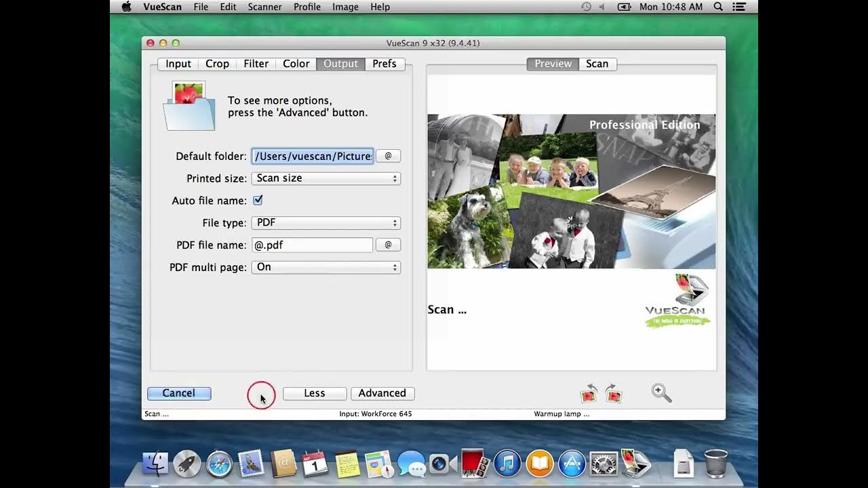
Task: Open the Printed size dropdown
Action: click(x=326, y=178)
